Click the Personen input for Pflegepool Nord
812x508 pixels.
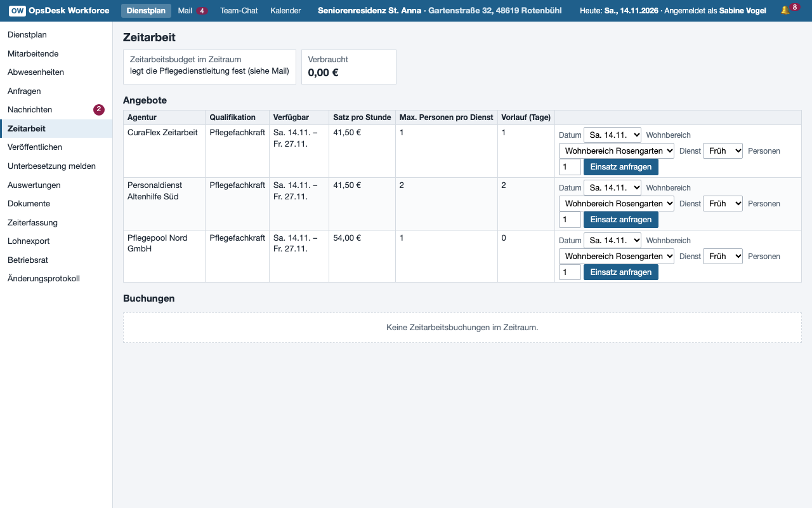click(x=570, y=272)
